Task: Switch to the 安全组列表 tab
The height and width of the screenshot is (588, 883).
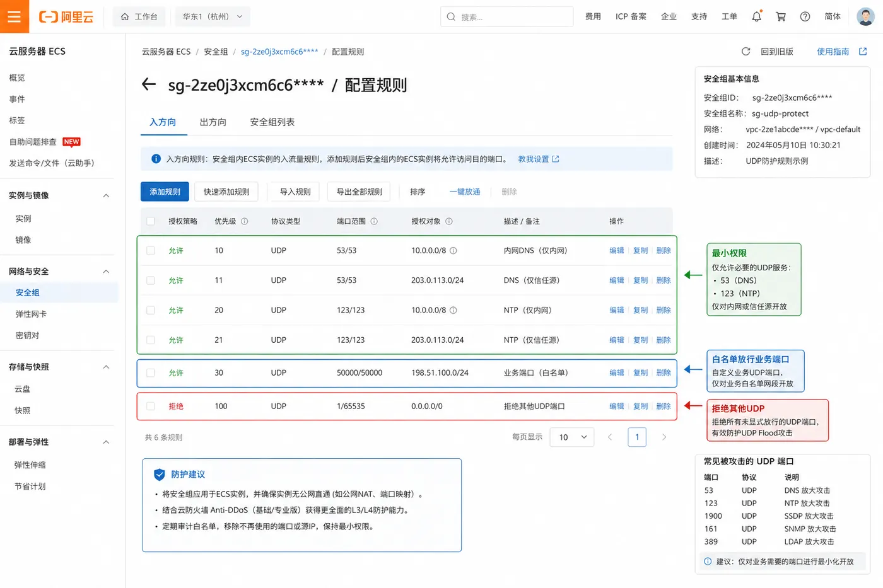Action: click(x=272, y=122)
